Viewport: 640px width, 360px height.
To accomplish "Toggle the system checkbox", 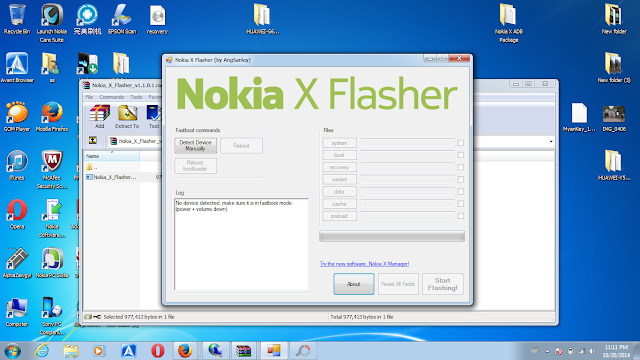I will (460, 142).
